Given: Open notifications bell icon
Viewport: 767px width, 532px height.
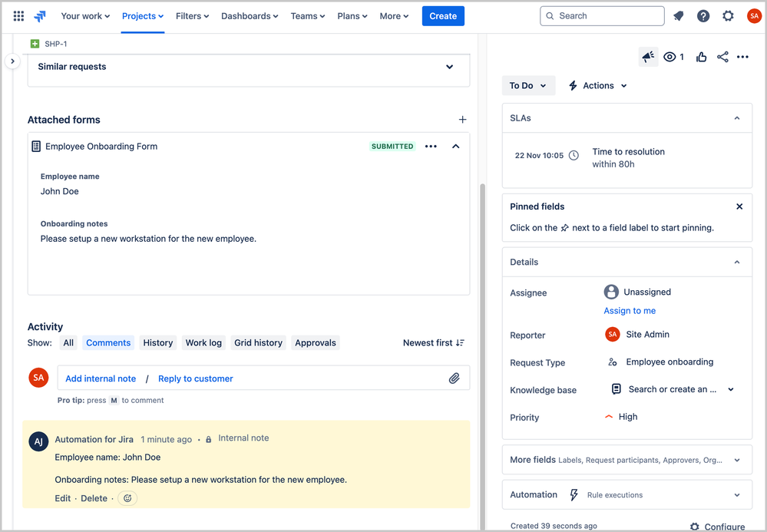Looking at the screenshot, I should coord(679,16).
